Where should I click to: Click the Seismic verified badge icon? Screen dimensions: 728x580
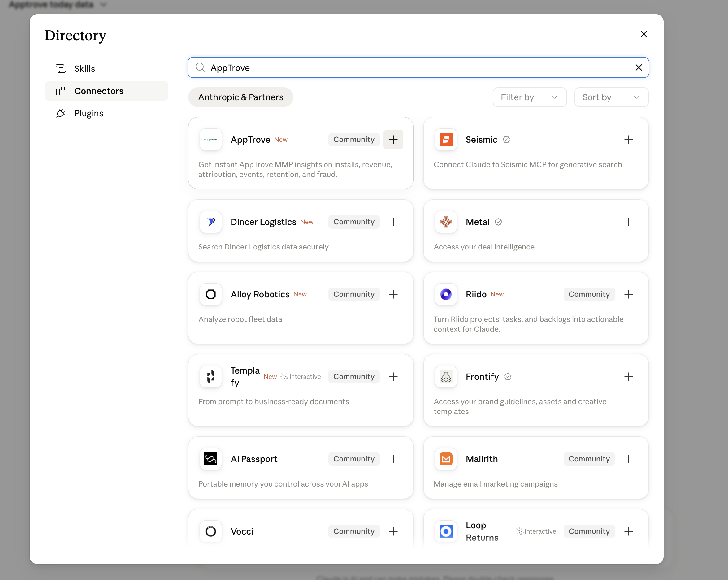tap(506, 140)
